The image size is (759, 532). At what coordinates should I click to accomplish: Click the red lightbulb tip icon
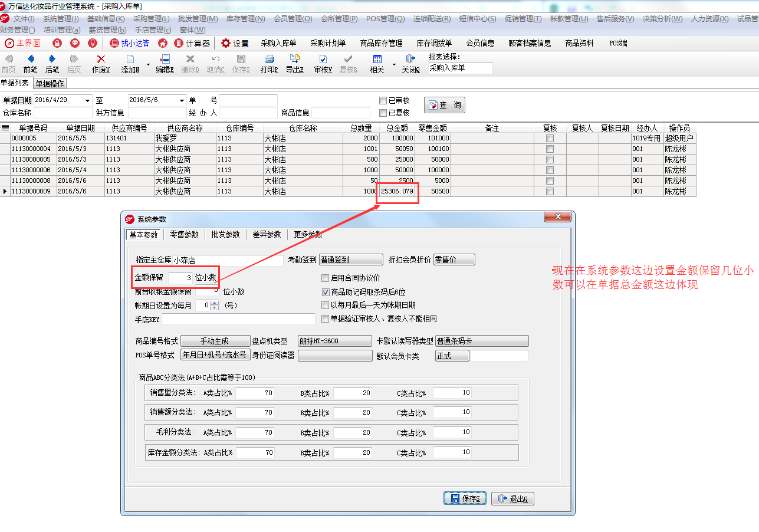tap(93, 43)
